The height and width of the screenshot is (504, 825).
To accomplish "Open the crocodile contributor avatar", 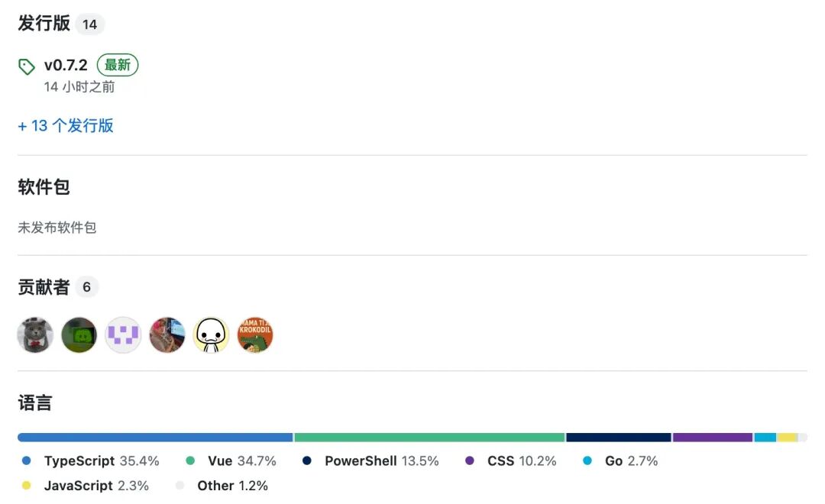I will pos(255,335).
